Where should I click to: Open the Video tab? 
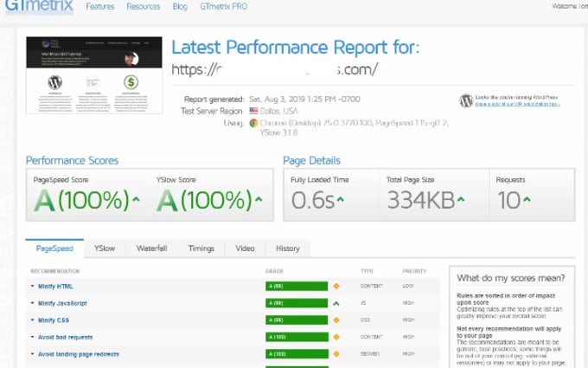tap(245, 249)
